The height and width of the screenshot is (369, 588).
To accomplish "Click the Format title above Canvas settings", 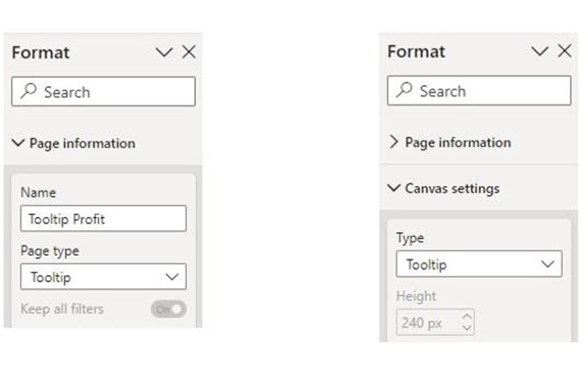I will (416, 52).
